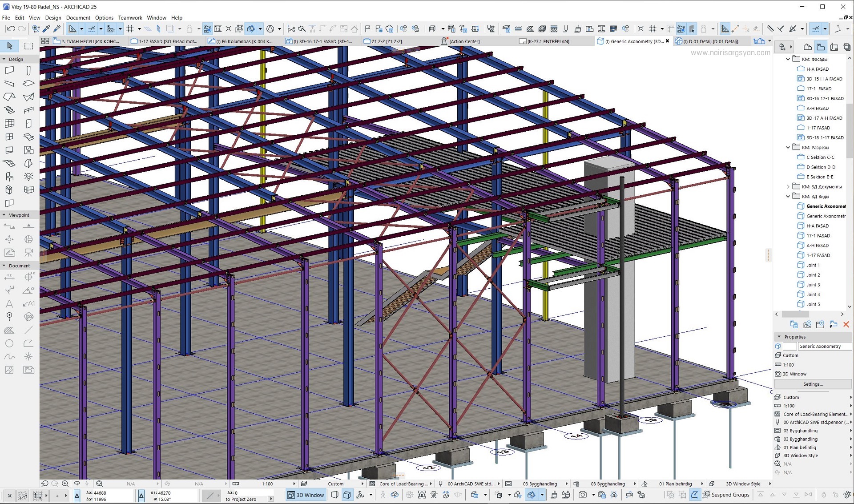The image size is (854, 504).
Task: Toggle the highlighted Auto Group icon beside Suspend Groups
Action: tap(694, 495)
